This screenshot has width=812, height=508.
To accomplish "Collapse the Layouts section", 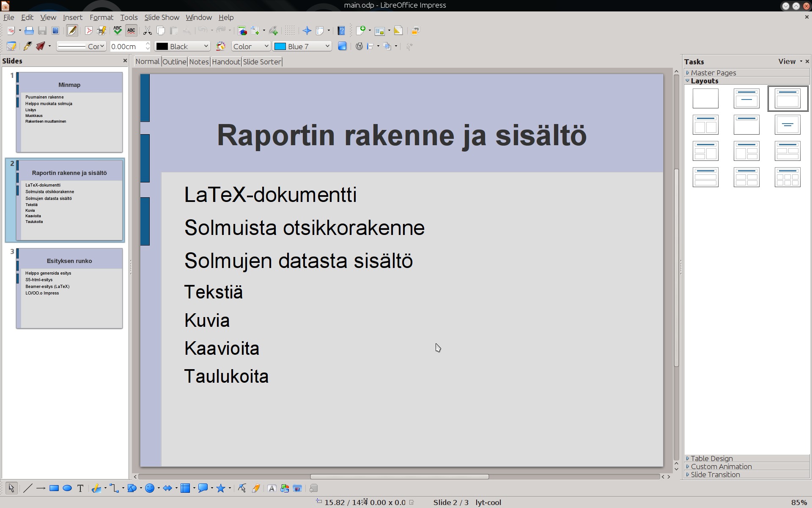I will click(747, 81).
